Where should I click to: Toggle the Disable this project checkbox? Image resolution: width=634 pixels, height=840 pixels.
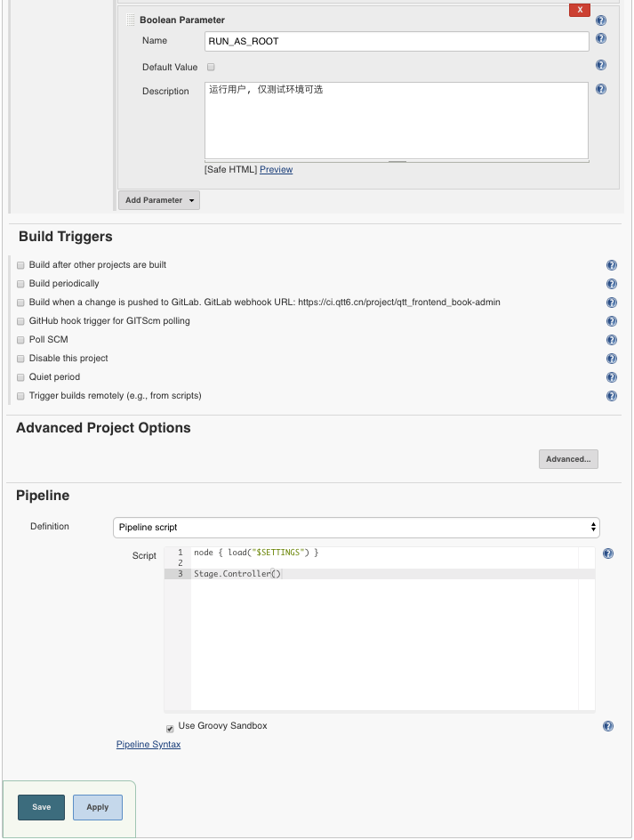pyautogui.click(x=20, y=359)
